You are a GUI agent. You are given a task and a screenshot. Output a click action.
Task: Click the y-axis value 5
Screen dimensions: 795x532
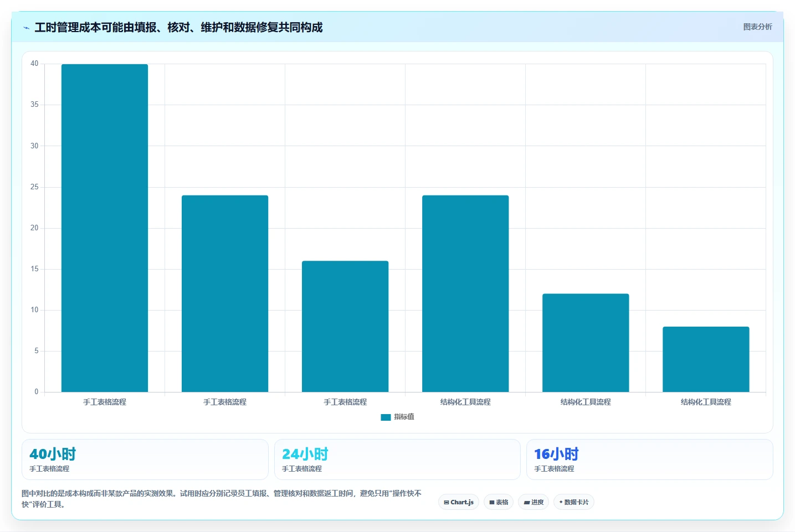tap(37, 351)
